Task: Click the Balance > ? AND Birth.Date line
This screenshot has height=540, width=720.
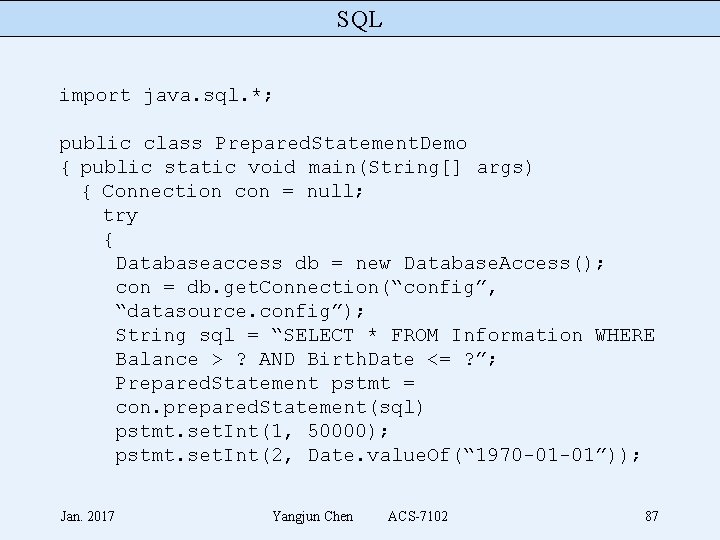Action: [x=306, y=360]
